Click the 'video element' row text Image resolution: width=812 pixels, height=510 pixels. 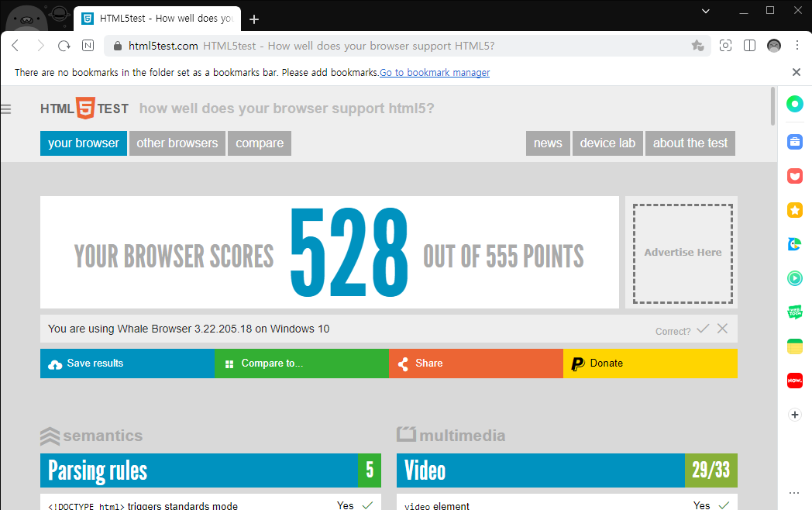pyautogui.click(x=437, y=505)
